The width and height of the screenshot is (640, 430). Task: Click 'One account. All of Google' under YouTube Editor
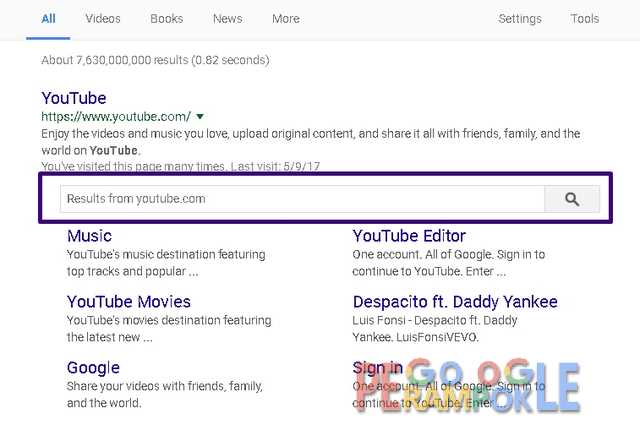coord(423,255)
